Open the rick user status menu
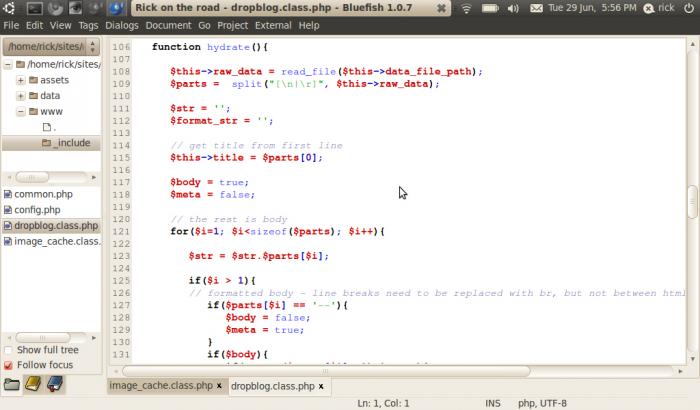The image size is (700, 410). [x=659, y=8]
